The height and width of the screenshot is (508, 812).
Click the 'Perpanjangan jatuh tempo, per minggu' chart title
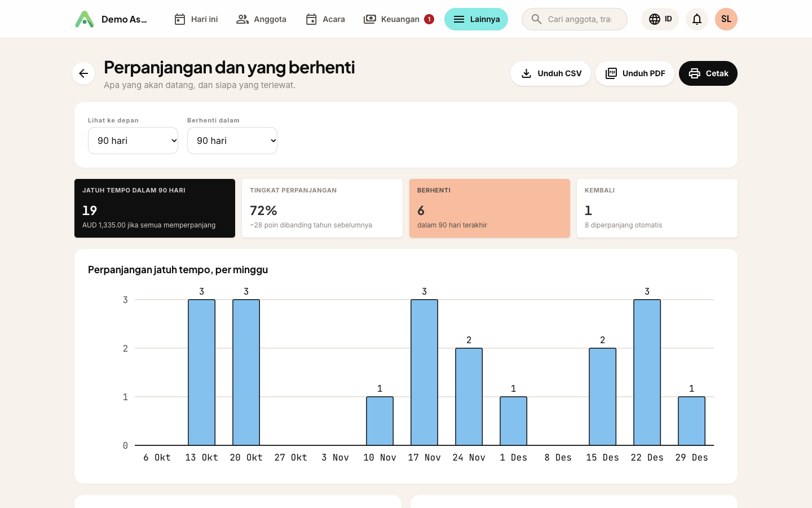(178, 270)
